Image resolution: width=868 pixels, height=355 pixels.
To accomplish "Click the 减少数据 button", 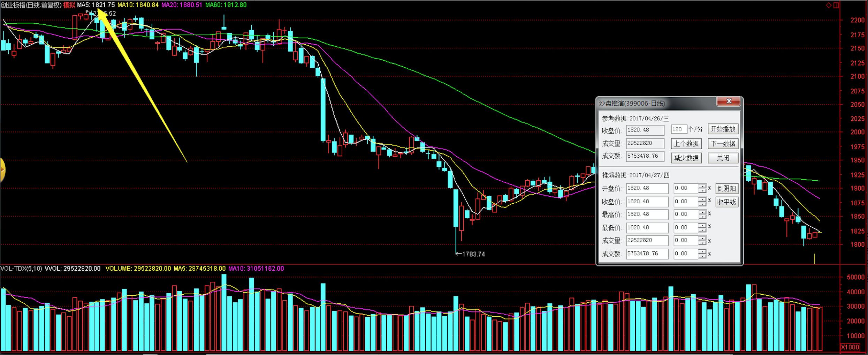I will 686,158.
